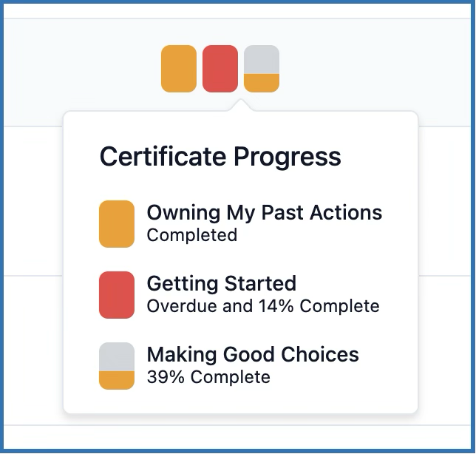This screenshot has height=454, width=476.
Task: Click the red icon beside Getting Started
Action: click(x=117, y=294)
